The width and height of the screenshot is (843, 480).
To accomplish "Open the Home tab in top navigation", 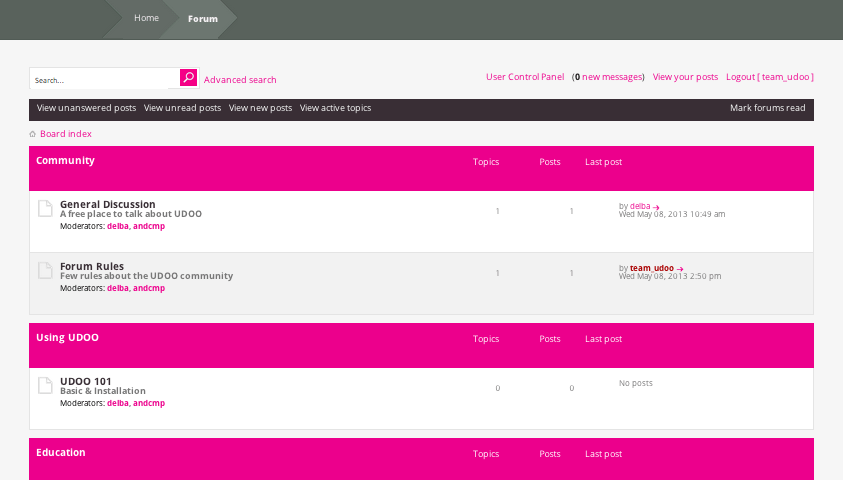I will pos(146,18).
